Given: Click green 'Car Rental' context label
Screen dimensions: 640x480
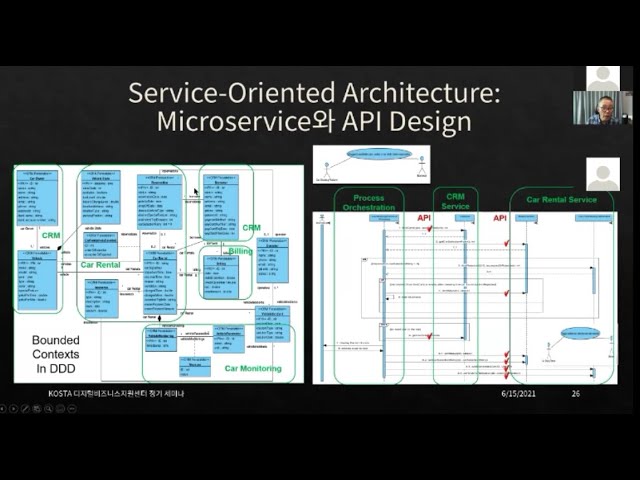Looking at the screenshot, I should tap(100, 265).
